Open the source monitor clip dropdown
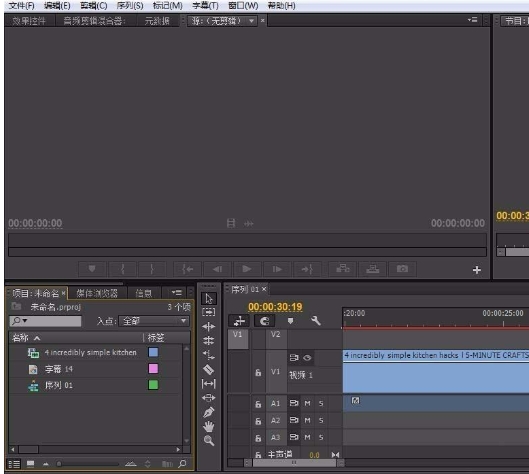Screen dimensions: 529x474 point(222,21)
